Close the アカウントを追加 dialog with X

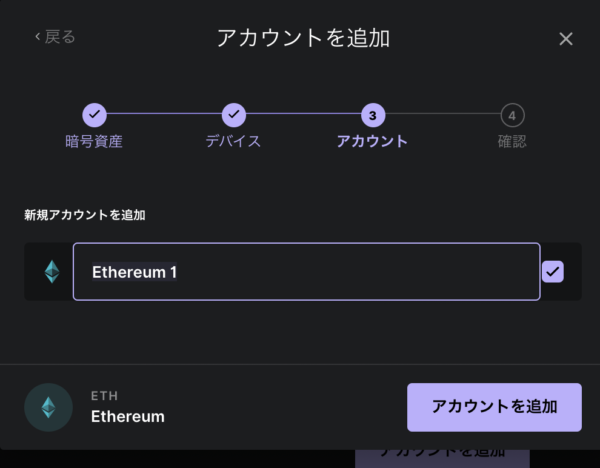click(x=566, y=39)
